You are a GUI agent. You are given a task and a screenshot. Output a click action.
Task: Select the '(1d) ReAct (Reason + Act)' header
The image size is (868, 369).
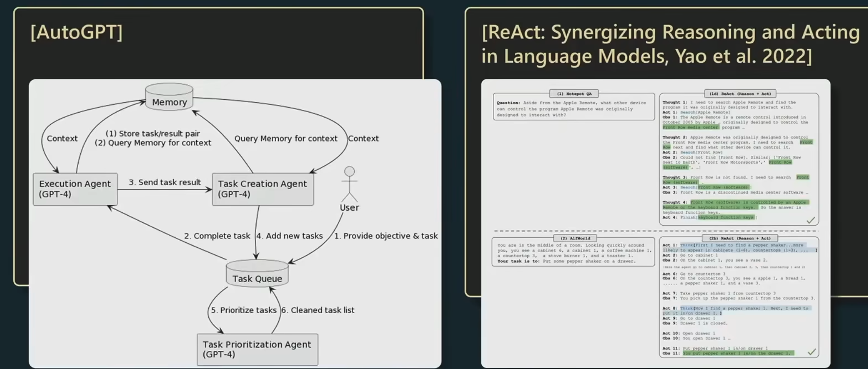coord(740,93)
